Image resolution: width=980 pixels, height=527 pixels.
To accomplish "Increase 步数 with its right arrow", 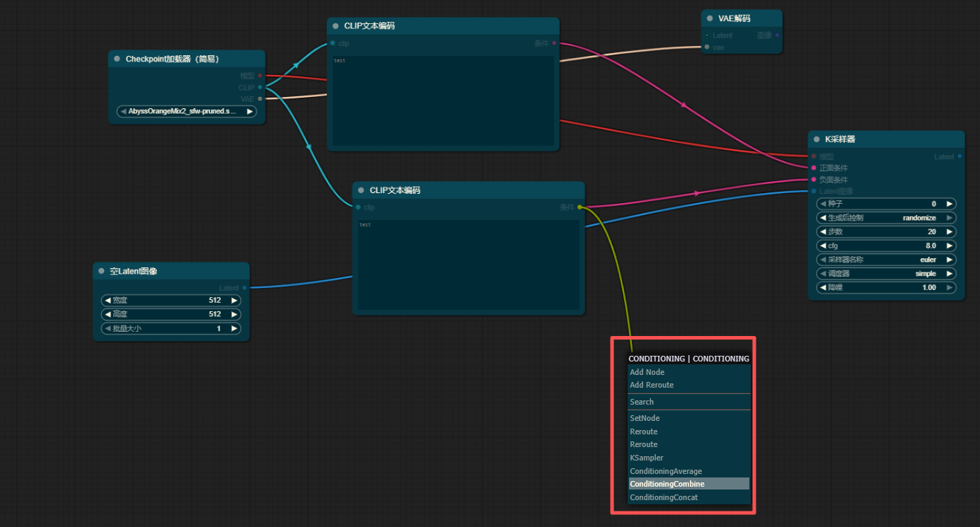I will (x=949, y=232).
